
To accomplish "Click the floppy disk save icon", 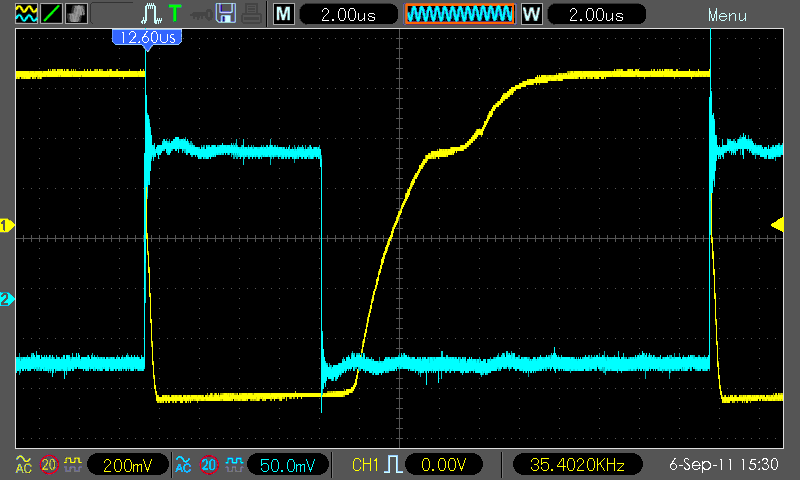I will pos(226,14).
